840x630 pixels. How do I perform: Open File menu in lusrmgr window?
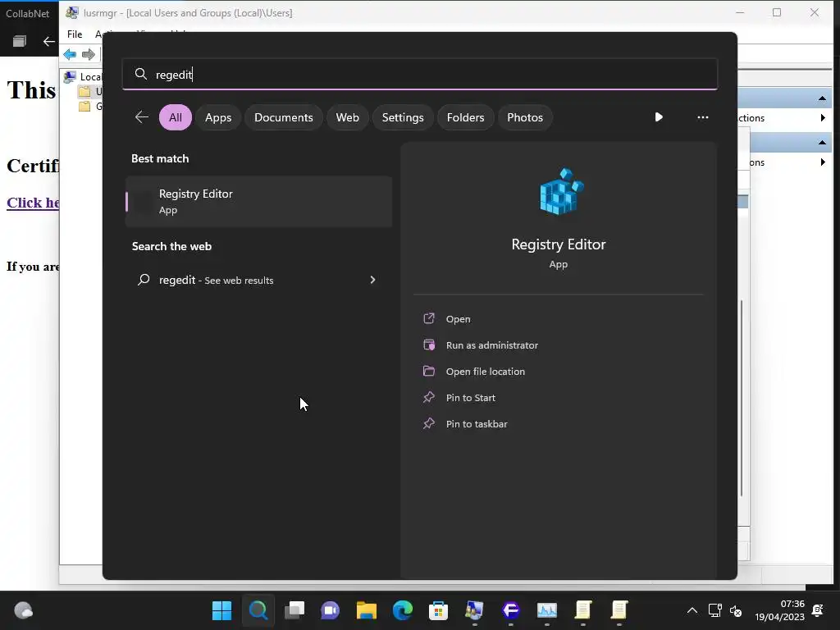(x=75, y=34)
